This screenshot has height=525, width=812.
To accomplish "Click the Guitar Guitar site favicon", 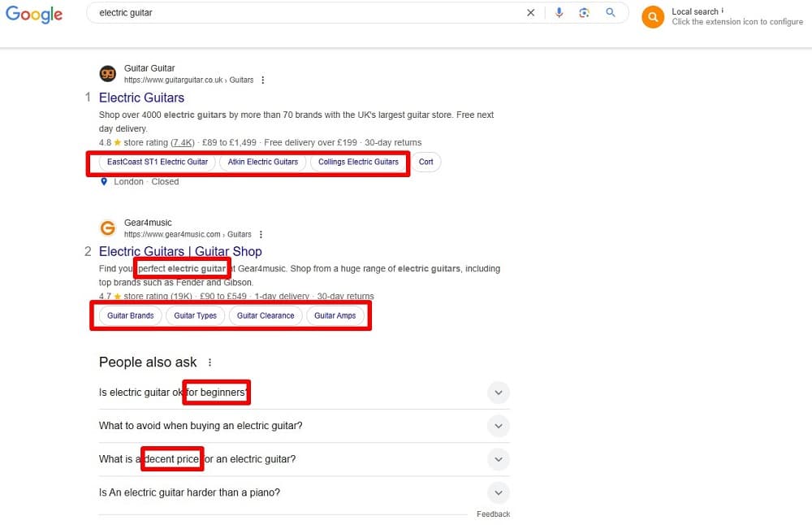I will pos(108,74).
